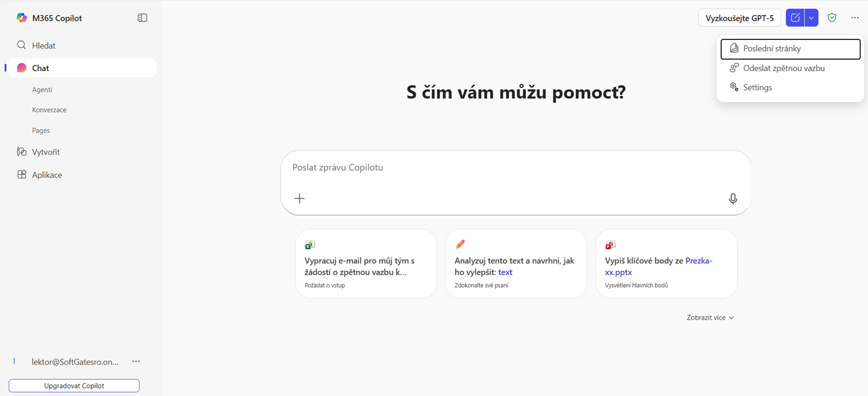Open Aplikace in the sidebar
868x396 pixels.
[x=47, y=175]
